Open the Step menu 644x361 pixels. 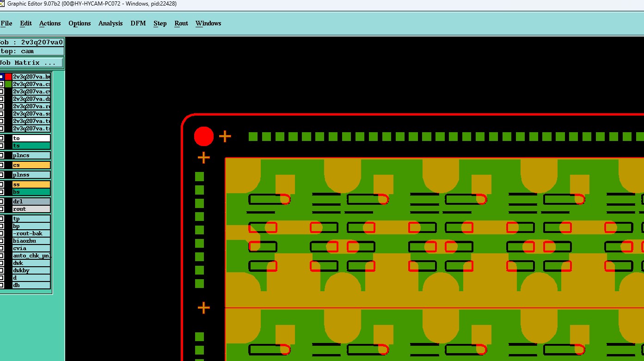pos(160,23)
